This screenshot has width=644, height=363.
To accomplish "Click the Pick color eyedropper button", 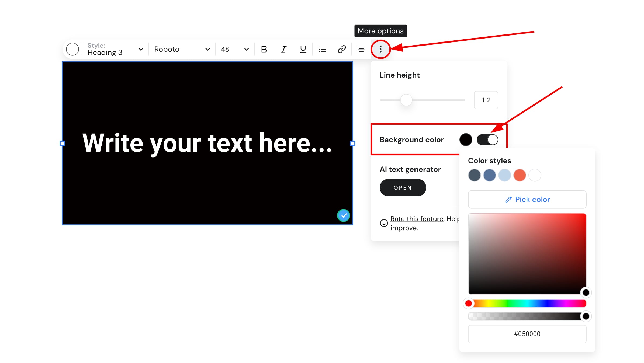I will click(527, 200).
